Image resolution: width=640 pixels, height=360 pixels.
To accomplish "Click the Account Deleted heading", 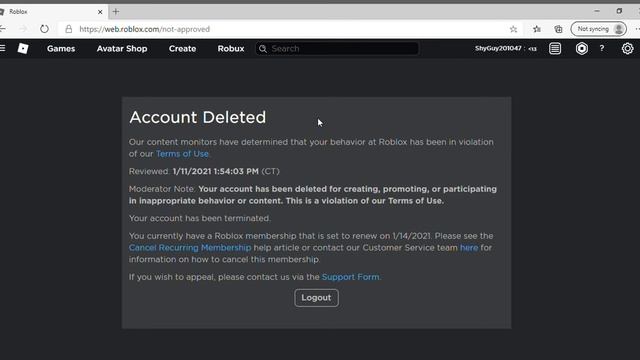I will pyautogui.click(x=198, y=118).
